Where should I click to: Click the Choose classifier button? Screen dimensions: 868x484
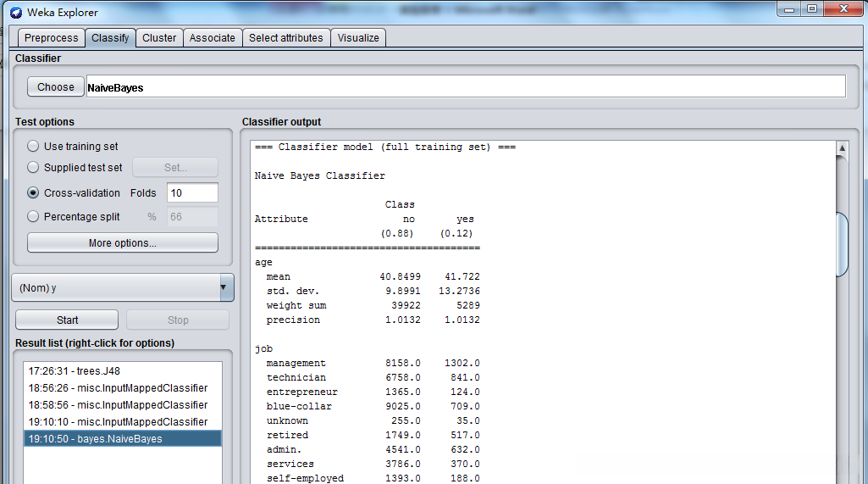pyautogui.click(x=56, y=86)
